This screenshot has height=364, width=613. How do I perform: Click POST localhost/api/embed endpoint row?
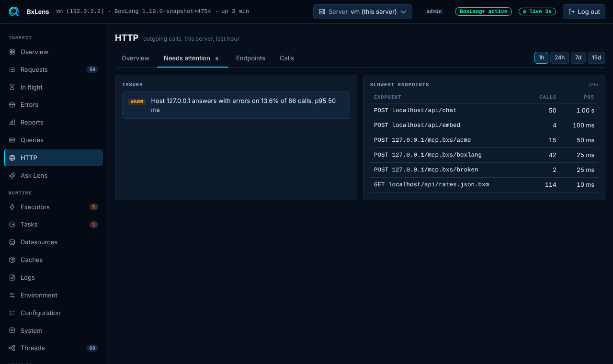484,125
